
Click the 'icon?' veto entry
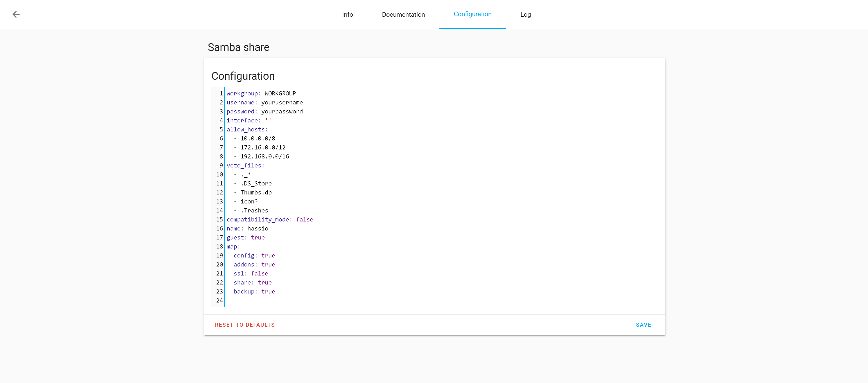(249, 202)
